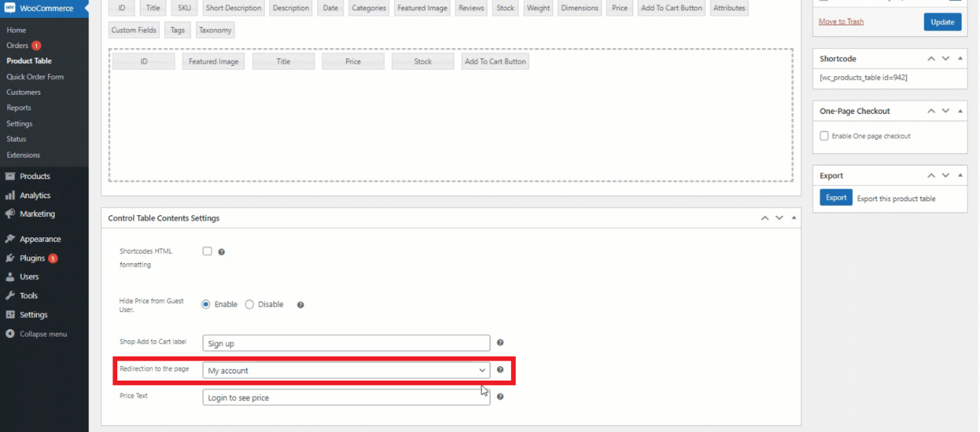This screenshot has height=432, width=980.
Task: Click help icon beside Shop Add to Cart label
Action: pos(500,342)
